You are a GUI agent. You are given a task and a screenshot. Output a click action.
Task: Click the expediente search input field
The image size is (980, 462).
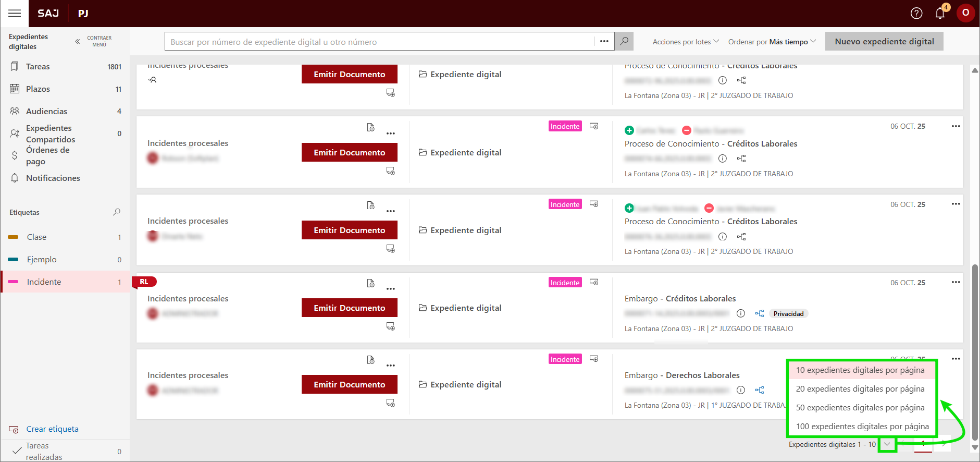(x=380, y=42)
